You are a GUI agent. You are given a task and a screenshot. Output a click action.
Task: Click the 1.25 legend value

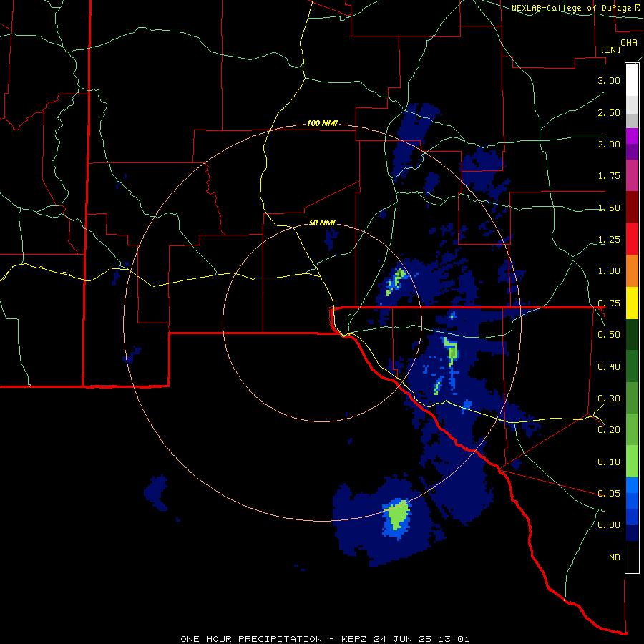[x=609, y=240]
